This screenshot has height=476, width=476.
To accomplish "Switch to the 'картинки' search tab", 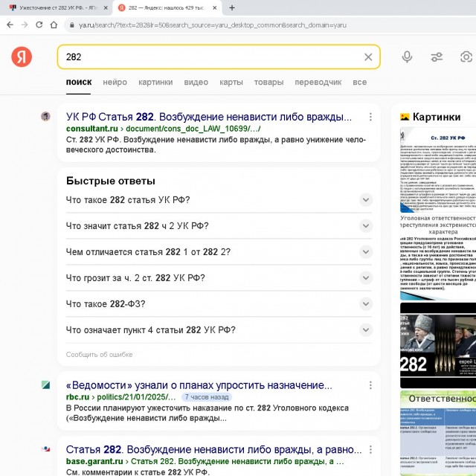I will point(155,82).
